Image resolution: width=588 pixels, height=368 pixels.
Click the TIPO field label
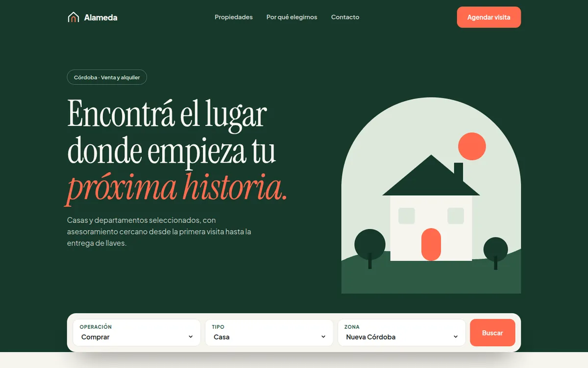click(x=218, y=327)
